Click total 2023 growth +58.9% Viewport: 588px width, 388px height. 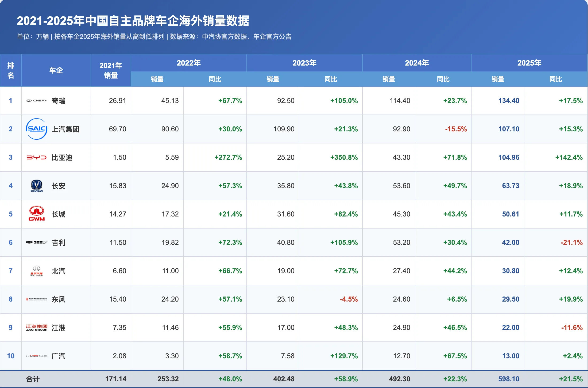[x=346, y=379]
